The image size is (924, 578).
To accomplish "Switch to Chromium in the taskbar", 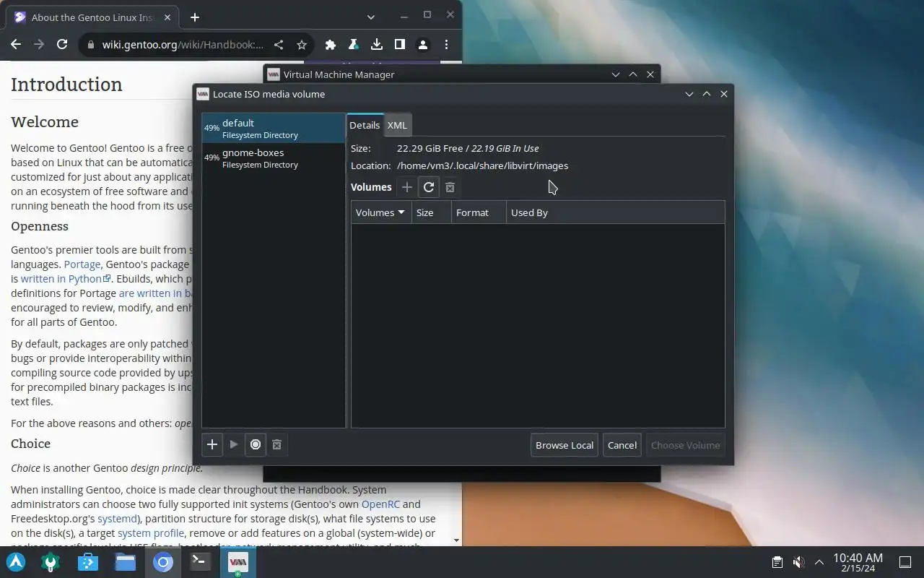I will (x=163, y=562).
